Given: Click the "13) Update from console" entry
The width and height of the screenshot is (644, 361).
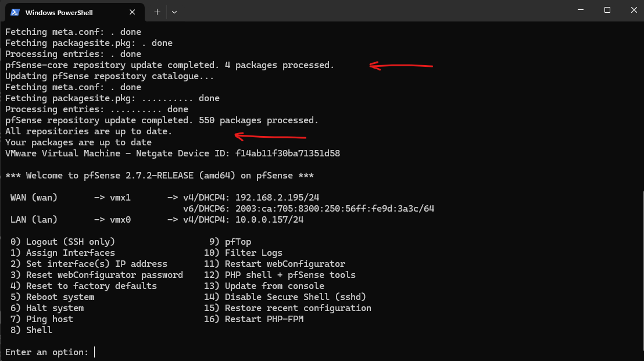Looking at the screenshot, I should point(264,286).
